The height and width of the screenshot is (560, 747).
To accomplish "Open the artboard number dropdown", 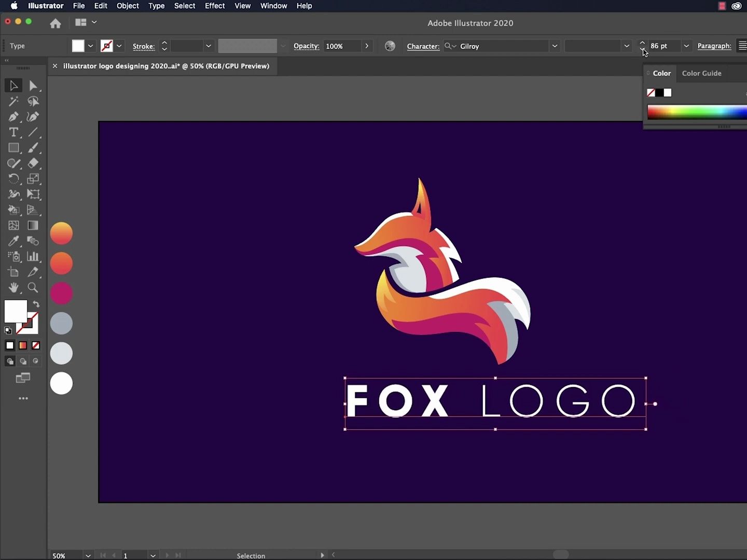I will click(153, 555).
